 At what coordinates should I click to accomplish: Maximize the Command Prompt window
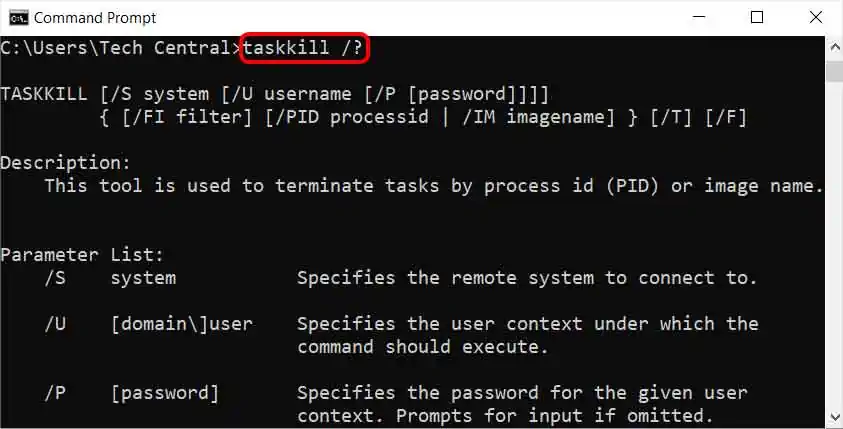pyautogui.click(x=757, y=17)
